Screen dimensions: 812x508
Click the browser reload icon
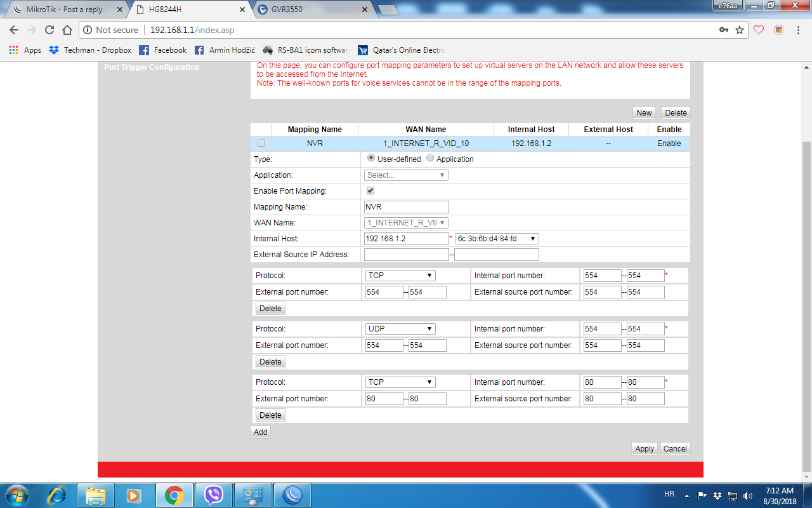coord(49,30)
